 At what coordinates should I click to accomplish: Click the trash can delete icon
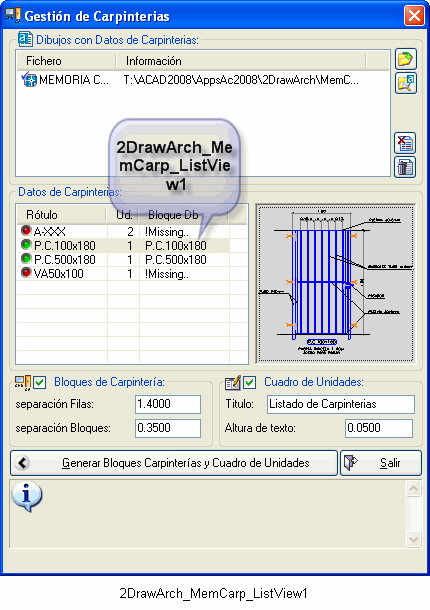pos(405,167)
